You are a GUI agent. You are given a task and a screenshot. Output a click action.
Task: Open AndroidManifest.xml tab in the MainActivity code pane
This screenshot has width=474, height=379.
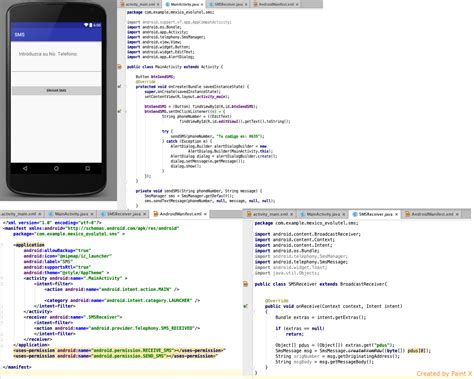click(x=276, y=4)
